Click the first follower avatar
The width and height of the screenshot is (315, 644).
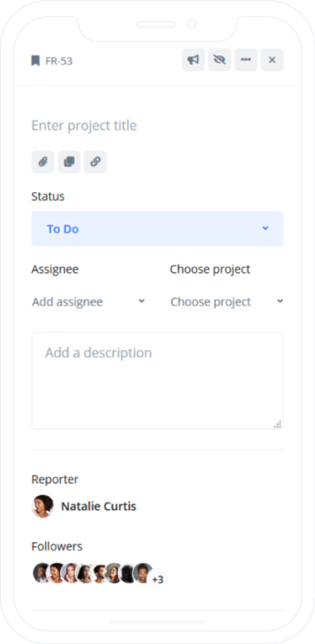click(x=42, y=573)
